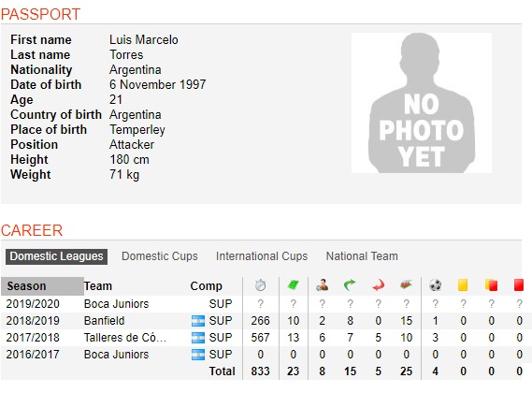Click the bench substitutes column icon
This screenshot has width=532, height=393.
[x=406, y=284]
